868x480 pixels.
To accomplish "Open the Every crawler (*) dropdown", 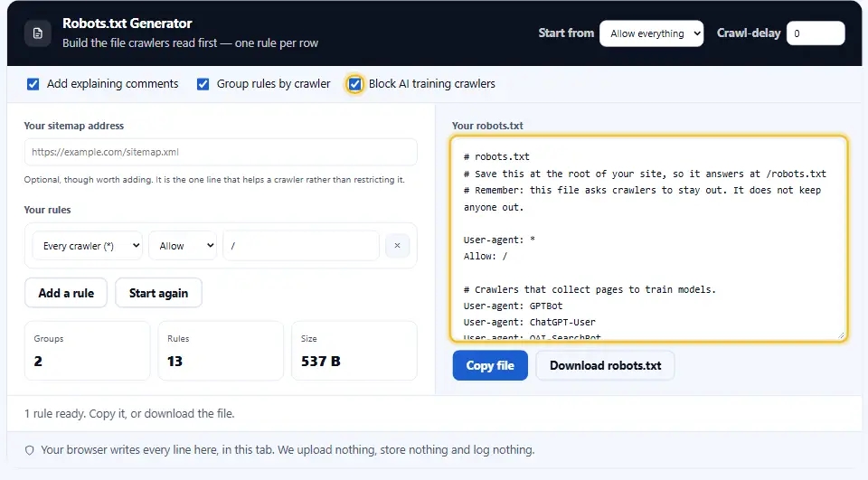I will [x=88, y=246].
